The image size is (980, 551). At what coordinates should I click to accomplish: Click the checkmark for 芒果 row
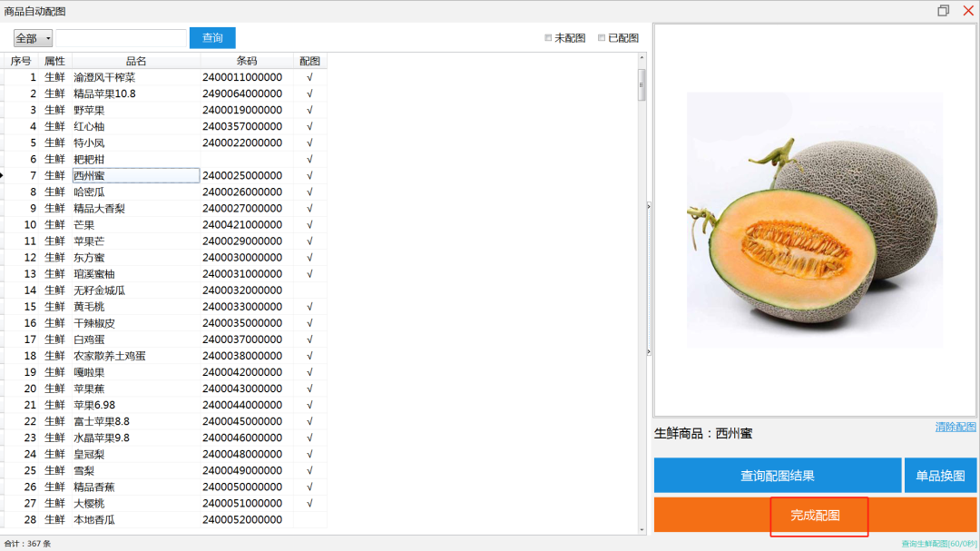pyautogui.click(x=309, y=224)
